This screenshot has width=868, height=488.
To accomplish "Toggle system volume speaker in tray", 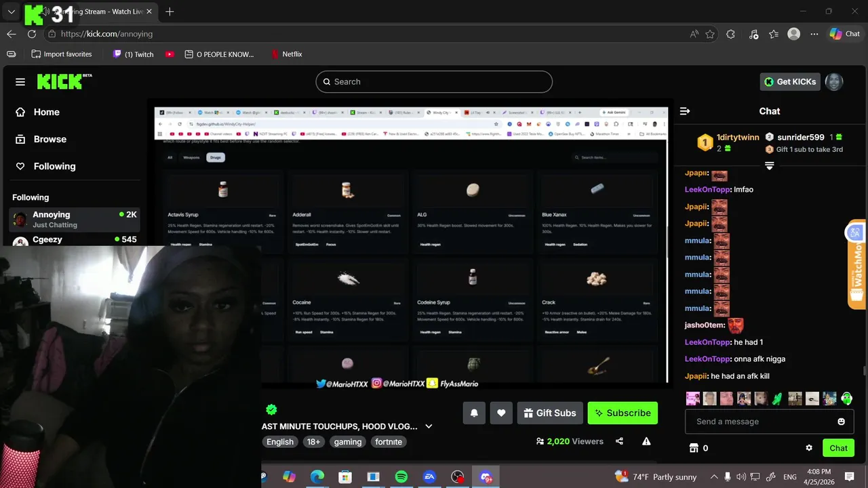I will tap(741, 477).
